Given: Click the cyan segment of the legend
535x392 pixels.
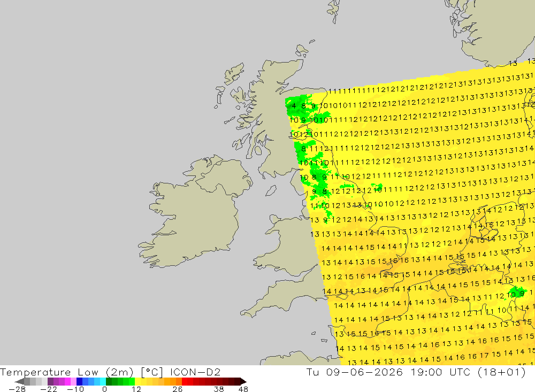Looking at the screenshot, I should (103, 381).
